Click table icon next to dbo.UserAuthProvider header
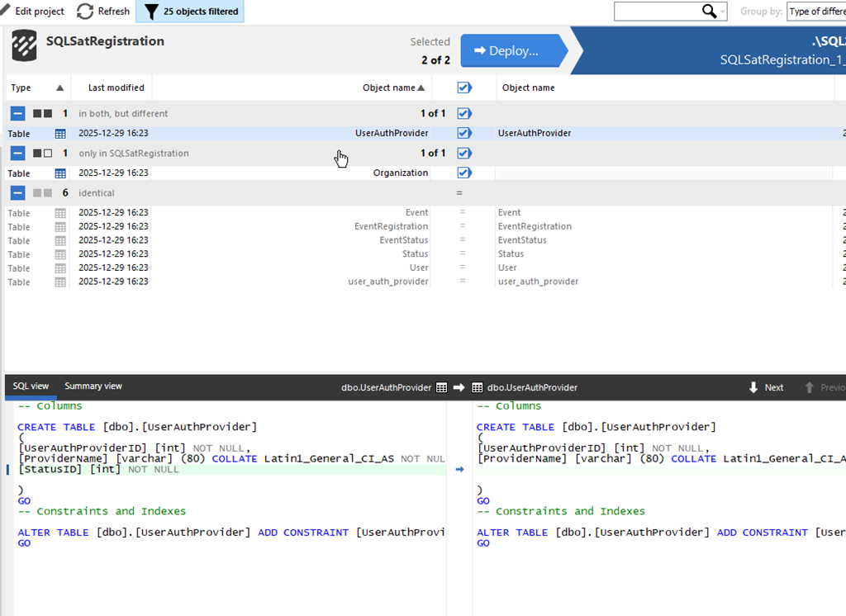The height and width of the screenshot is (616, 846). point(441,387)
